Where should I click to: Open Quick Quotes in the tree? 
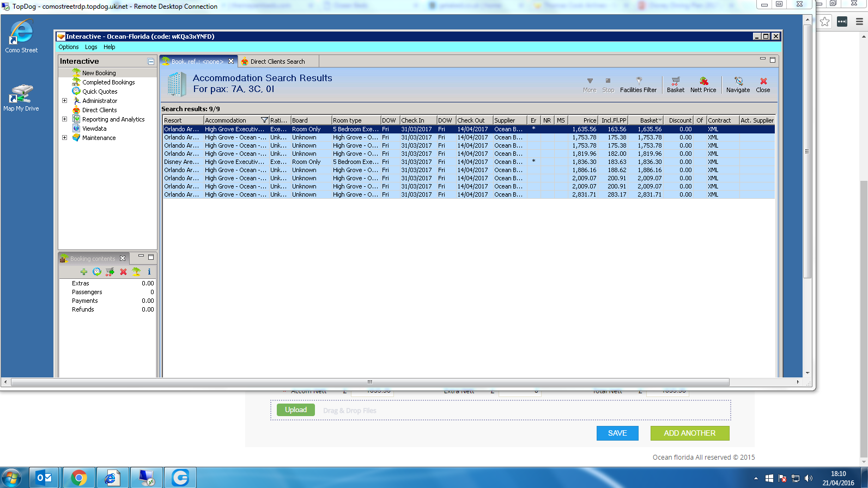click(x=100, y=91)
